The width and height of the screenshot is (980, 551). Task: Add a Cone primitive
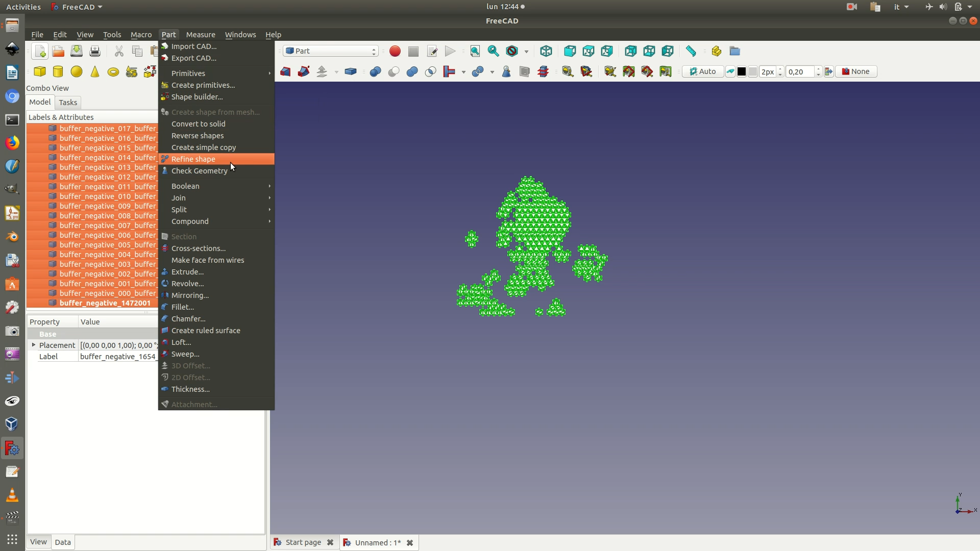tap(95, 72)
